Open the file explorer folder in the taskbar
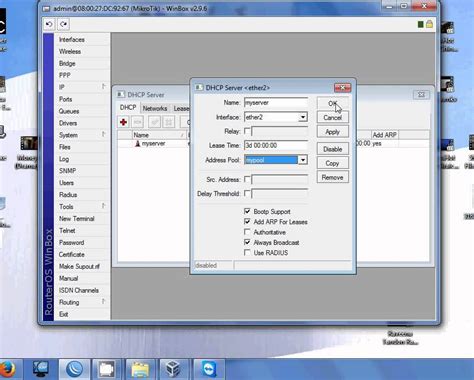 coord(140,369)
